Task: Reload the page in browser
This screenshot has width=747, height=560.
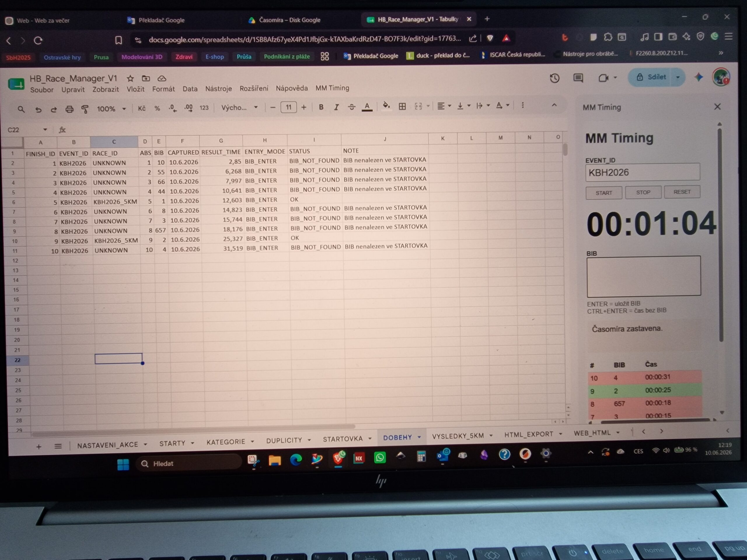Action: coord(38,41)
